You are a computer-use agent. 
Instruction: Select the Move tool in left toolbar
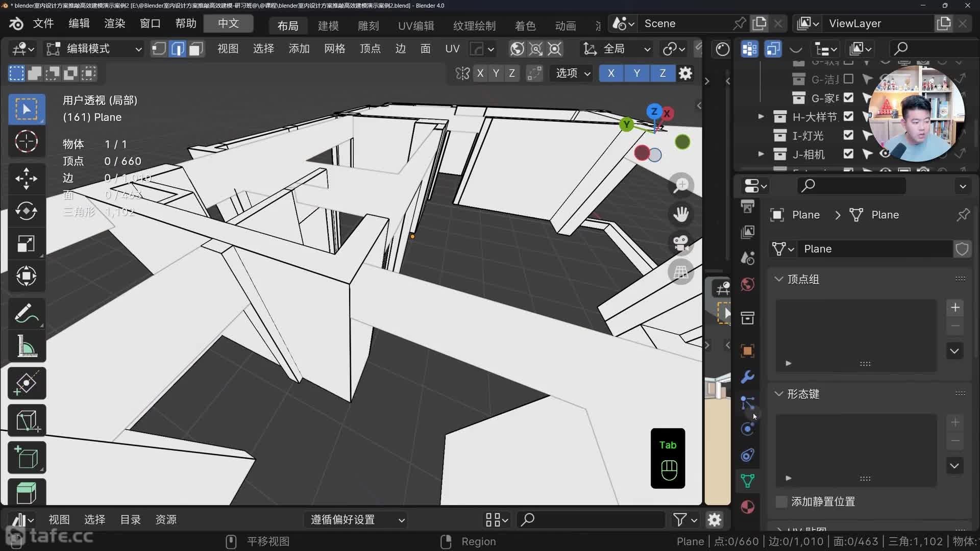[26, 179]
